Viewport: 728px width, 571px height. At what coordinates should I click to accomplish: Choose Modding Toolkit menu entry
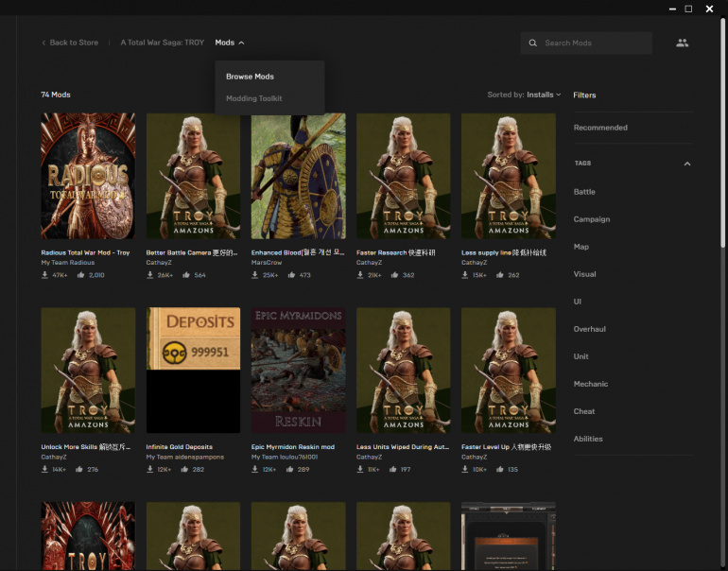click(x=253, y=98)
